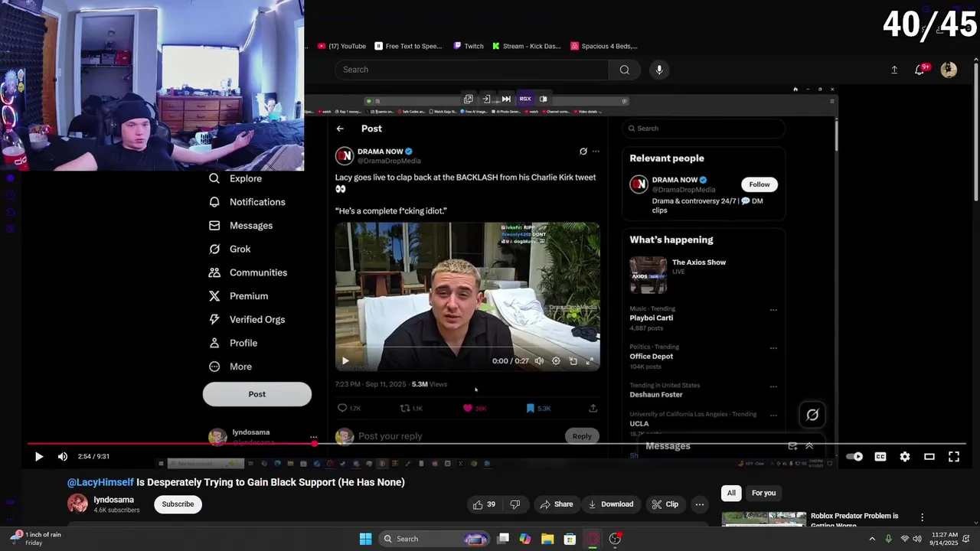Click the YouTube search field
Image resolution: width=980 pixels, height=551 pixels.
(472, 70)
